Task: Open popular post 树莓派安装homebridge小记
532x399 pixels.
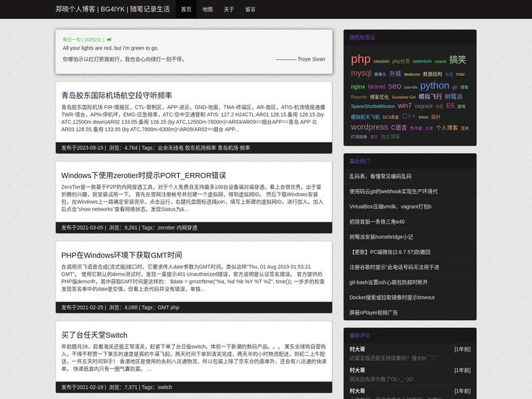Action: coord(381,237)
